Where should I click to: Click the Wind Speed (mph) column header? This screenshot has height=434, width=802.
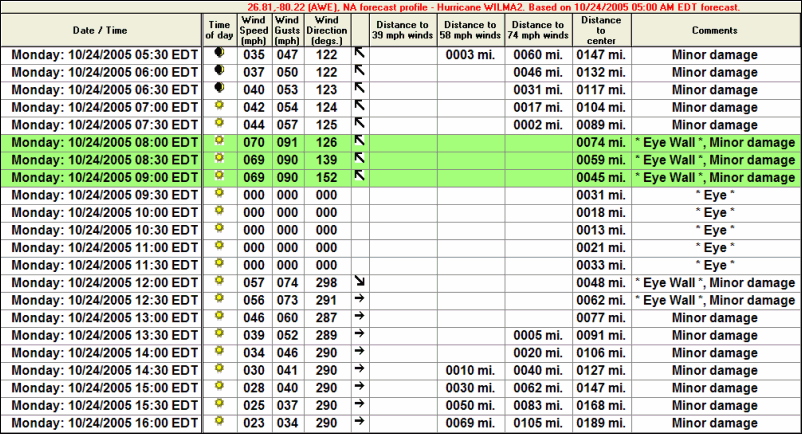coord(254,30)
